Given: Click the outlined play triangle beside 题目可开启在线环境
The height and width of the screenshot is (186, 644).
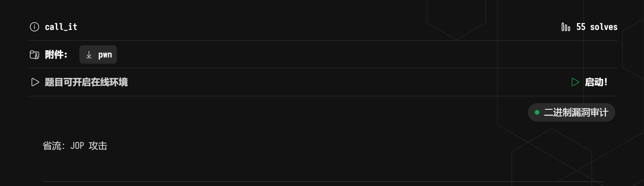Looking at the screenshot, I should pos(35,82).
